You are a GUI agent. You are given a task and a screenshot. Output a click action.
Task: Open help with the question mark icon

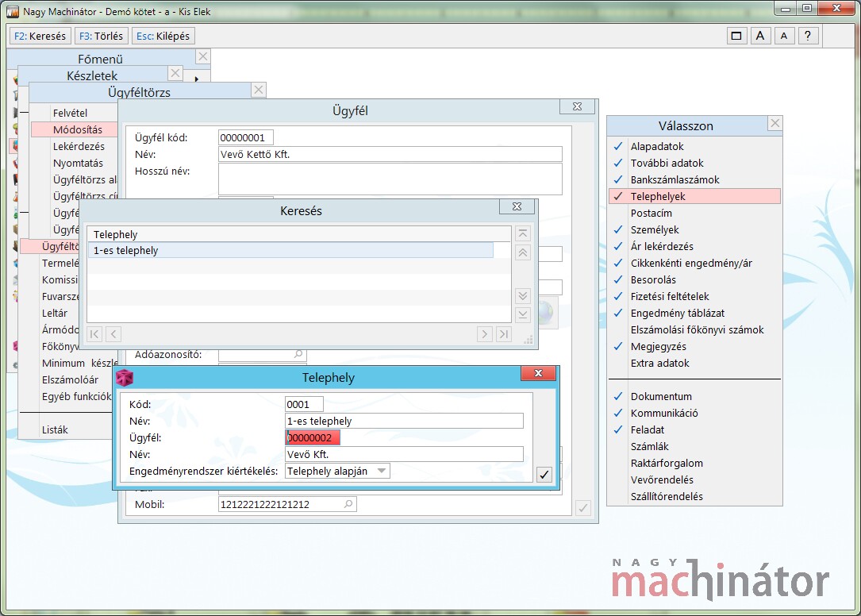[x=808, y=36]
